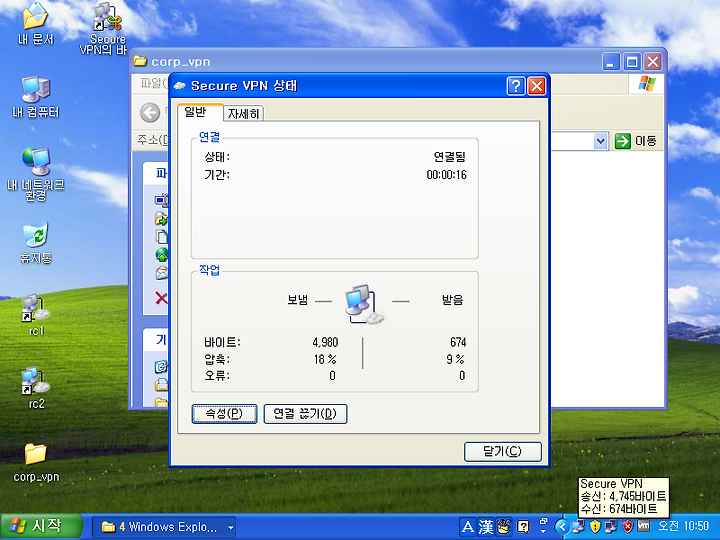Expand the Windows Explorer taskbar group arrow
The width and height of the screenshot is (720, 540).
pos(231,527)
